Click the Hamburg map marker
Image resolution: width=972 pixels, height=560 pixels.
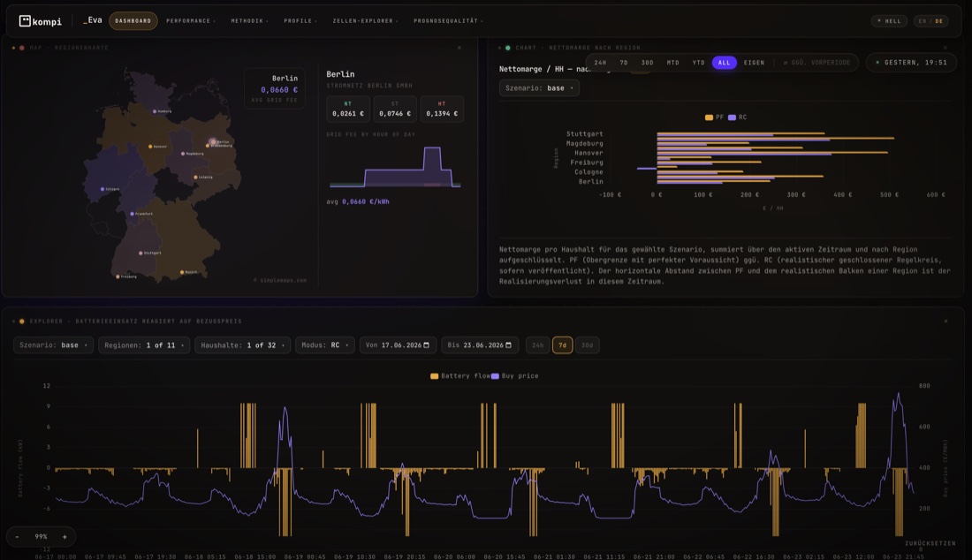click(x=155, y=111)
